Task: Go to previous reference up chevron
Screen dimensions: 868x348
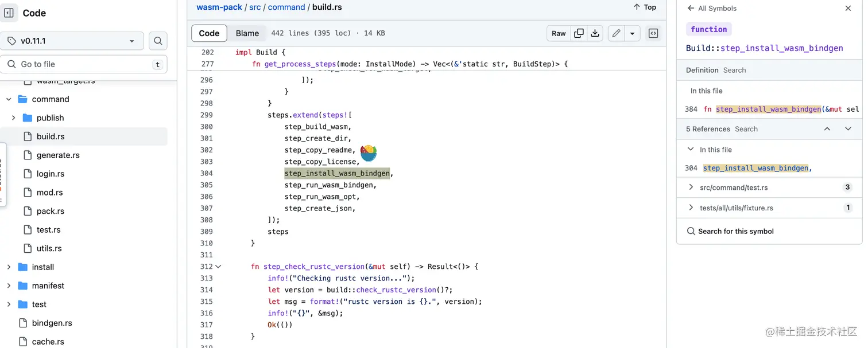Action: [827, 129]
